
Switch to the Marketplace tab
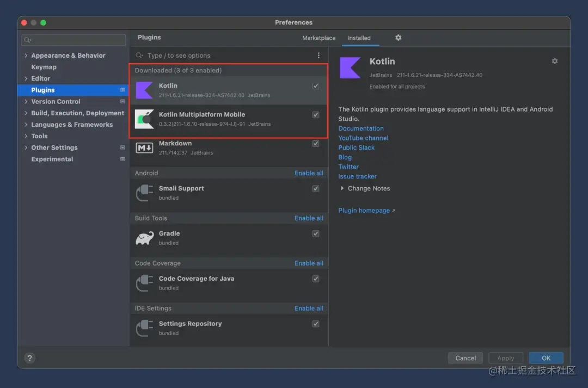[318, 38]
